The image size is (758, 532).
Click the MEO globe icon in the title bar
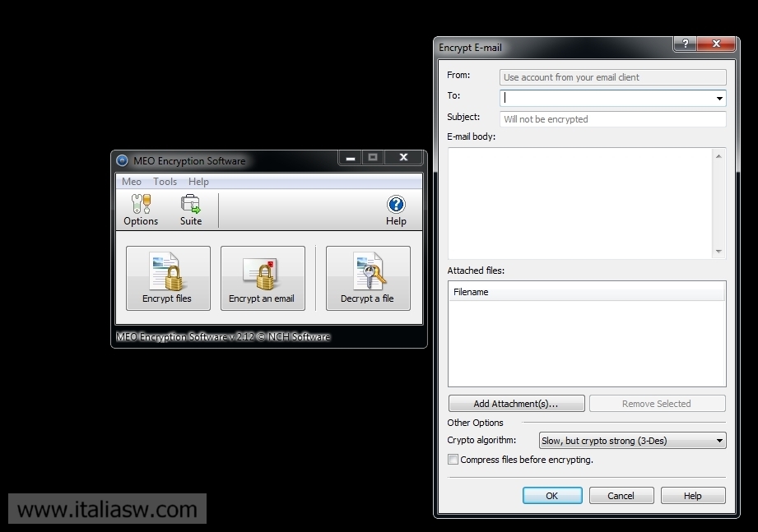click(x=122, y=161)
